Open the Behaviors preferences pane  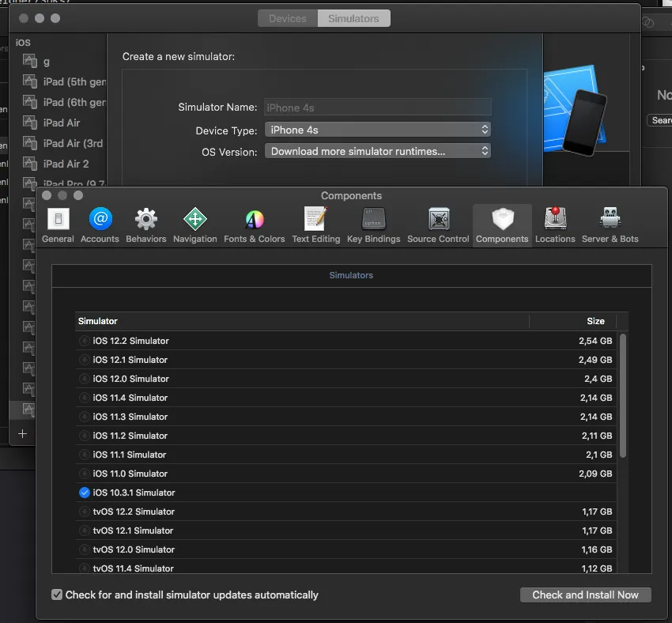[x=145, y=225]
